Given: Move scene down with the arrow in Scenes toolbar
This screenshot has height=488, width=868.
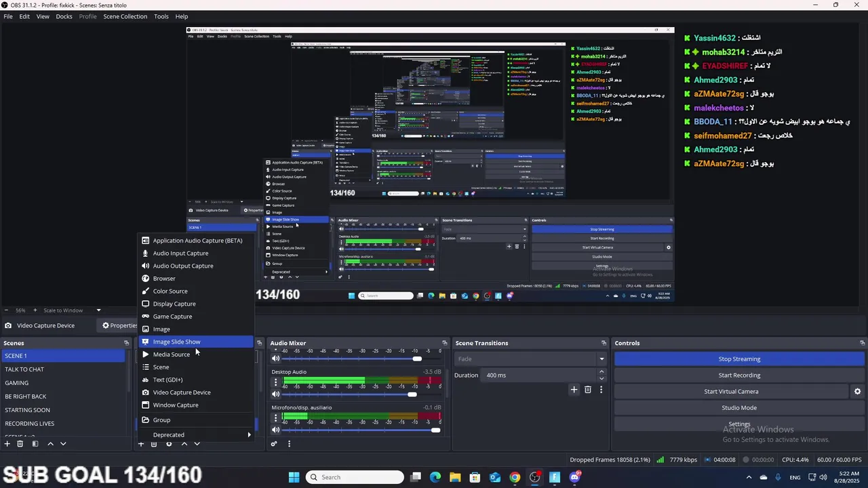Looking at the screenshot, I should [x=63, y=444].
